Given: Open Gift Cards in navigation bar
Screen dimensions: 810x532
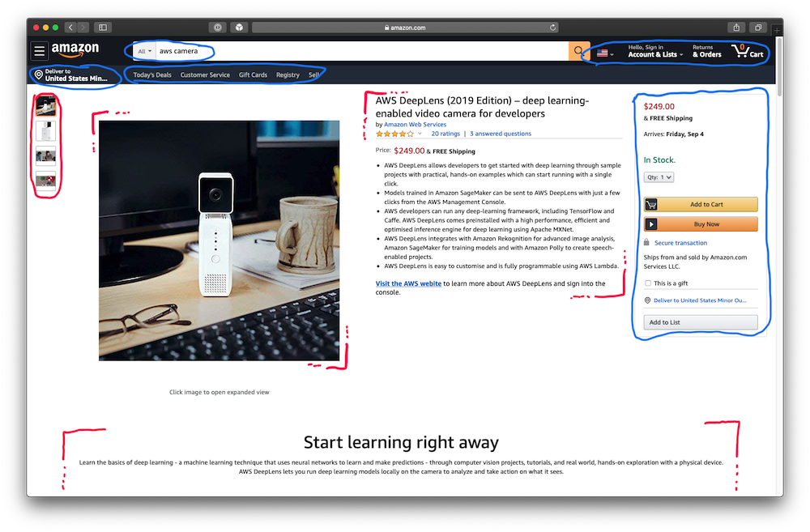Looking at the screenshot, I should [253, 74].
